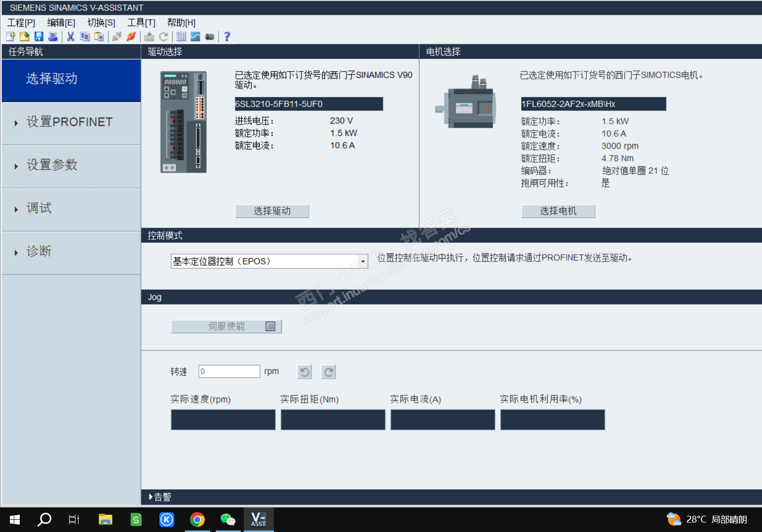Toggle the 伺服使能 servo enable button
762x532 pixels.
click(x=226, y=326)
